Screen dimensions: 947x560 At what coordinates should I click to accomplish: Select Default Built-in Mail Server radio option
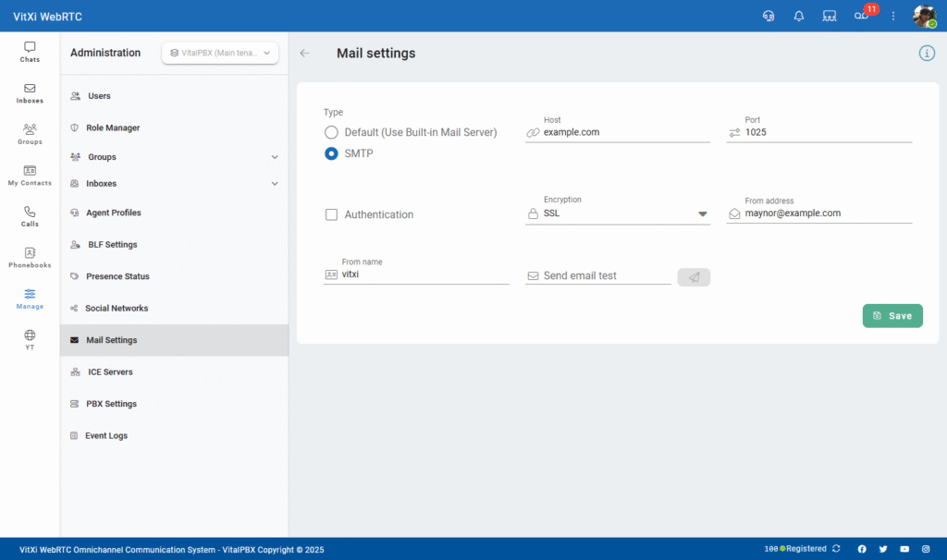tap(331, 132)
